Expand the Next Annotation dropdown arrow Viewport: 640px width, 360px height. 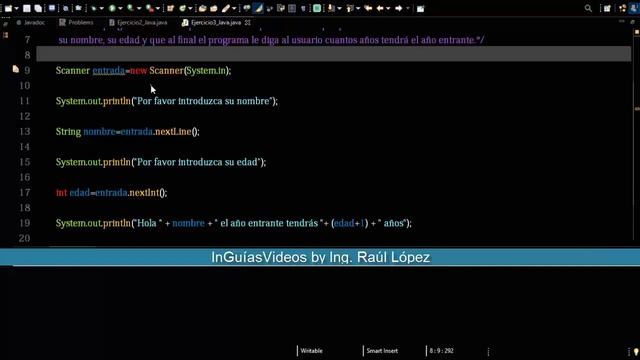[339, 9]
